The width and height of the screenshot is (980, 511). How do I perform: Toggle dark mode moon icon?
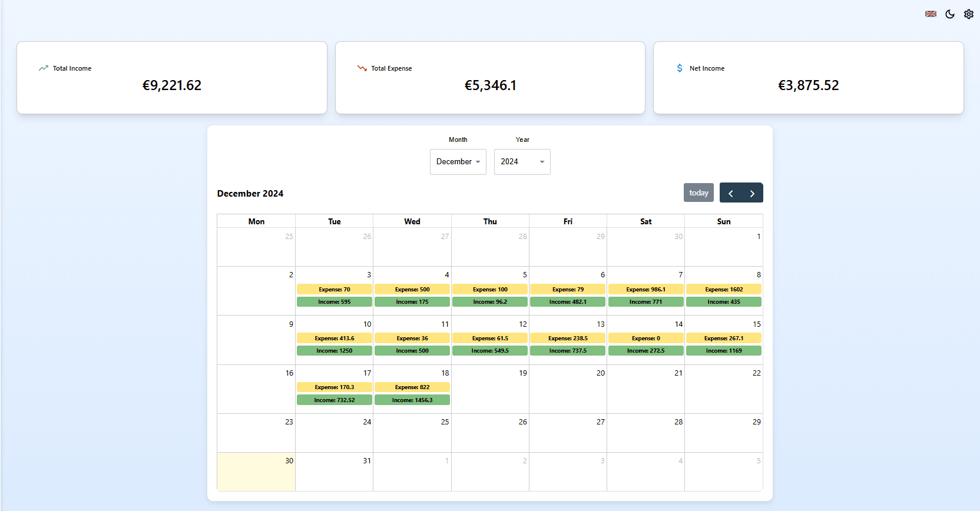tap(950, 14)
